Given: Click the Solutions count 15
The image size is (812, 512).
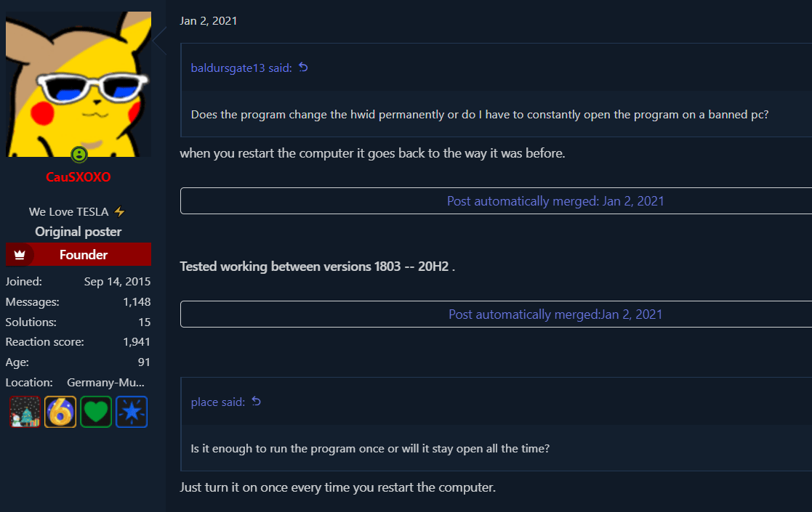Looking at the screenshot, I should coord(145,322).
